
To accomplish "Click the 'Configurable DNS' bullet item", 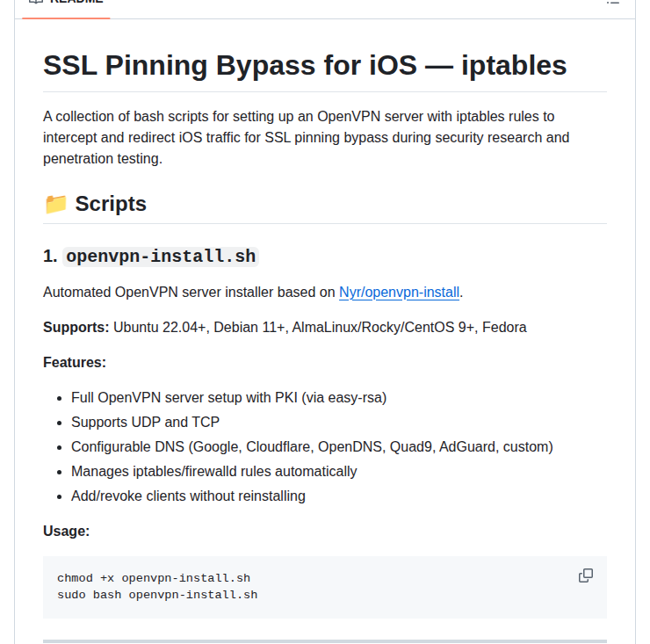I will click(312, 447).
